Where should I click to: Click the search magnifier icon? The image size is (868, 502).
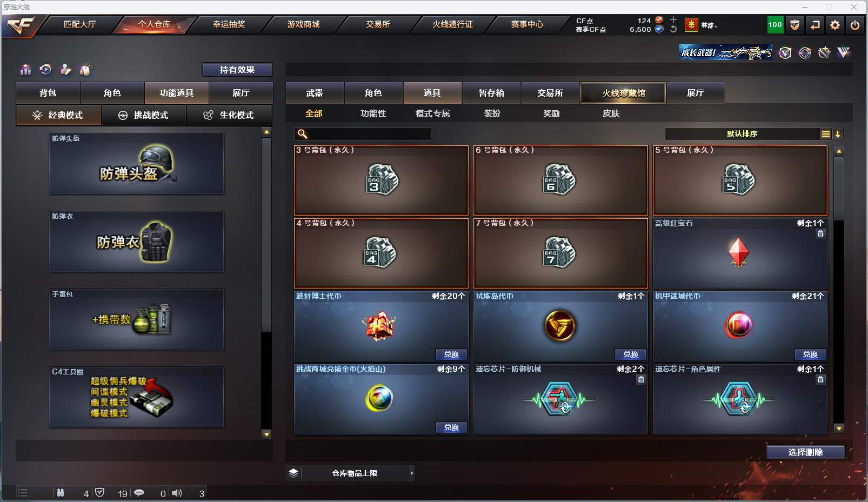coord(303,134)
